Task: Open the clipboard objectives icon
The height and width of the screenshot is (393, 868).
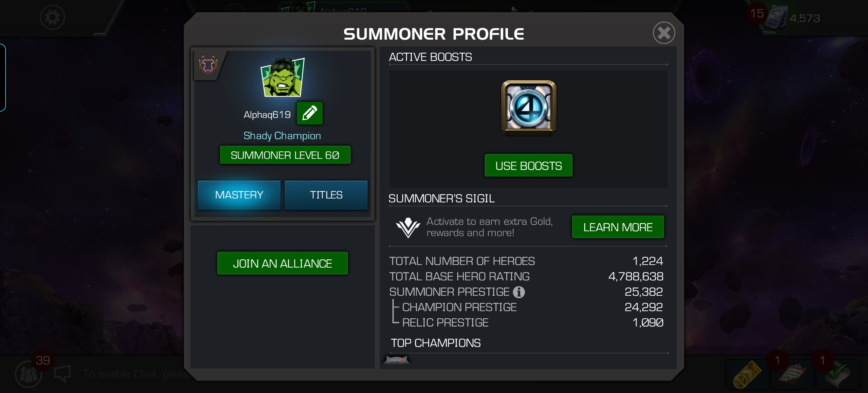Action: 792,374
